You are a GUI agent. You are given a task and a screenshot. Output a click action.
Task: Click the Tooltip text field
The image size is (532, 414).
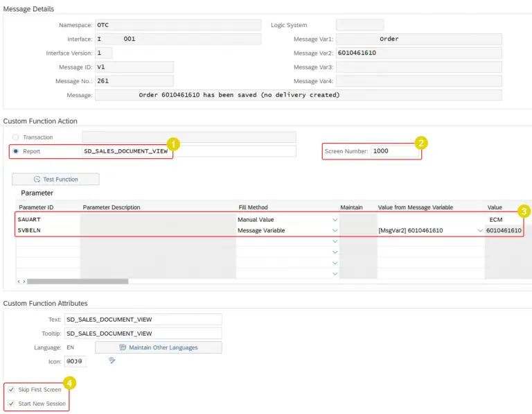(143, 334)
